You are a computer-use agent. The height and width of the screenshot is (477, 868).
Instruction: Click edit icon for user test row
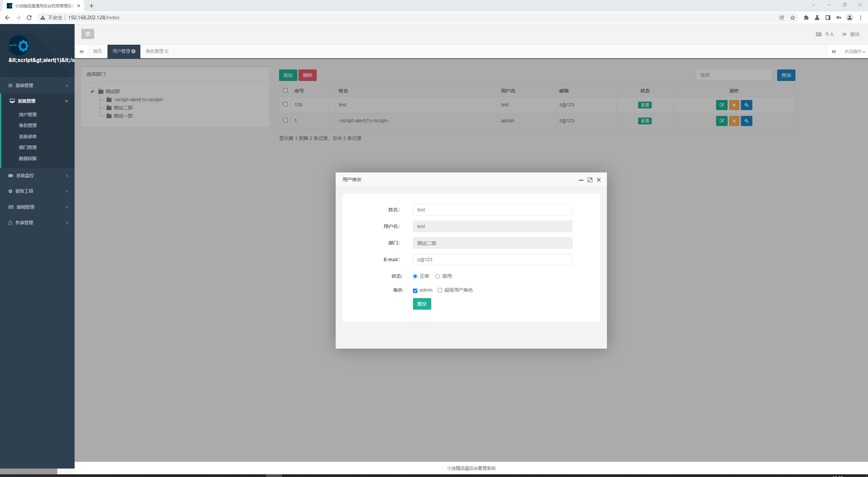tap(722, 105)
